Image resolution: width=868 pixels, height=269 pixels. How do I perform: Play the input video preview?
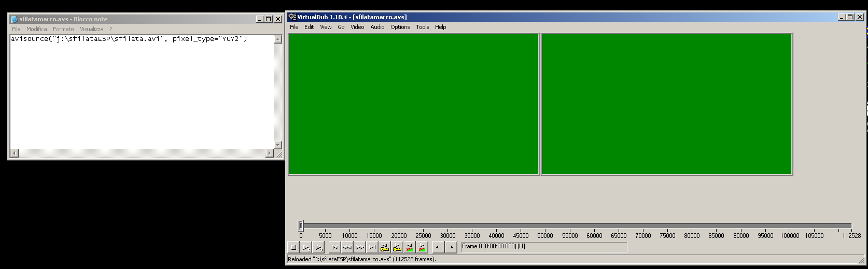(306, 248)
